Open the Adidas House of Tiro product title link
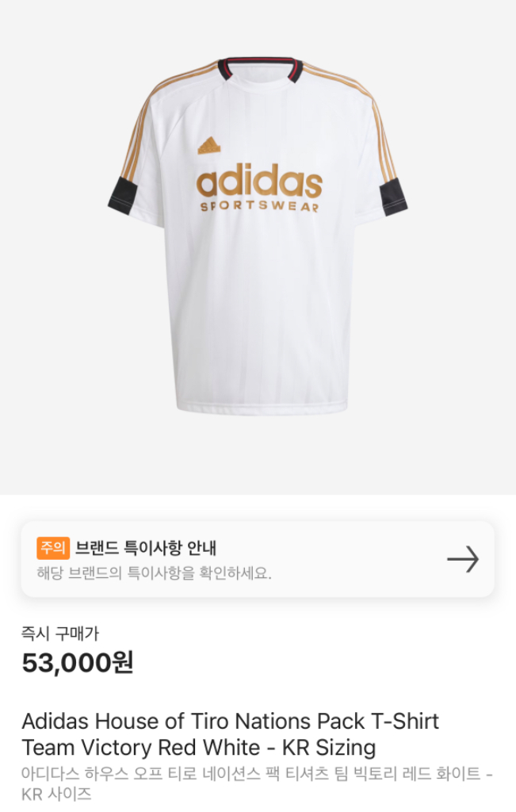 click(x=228, y=721)
